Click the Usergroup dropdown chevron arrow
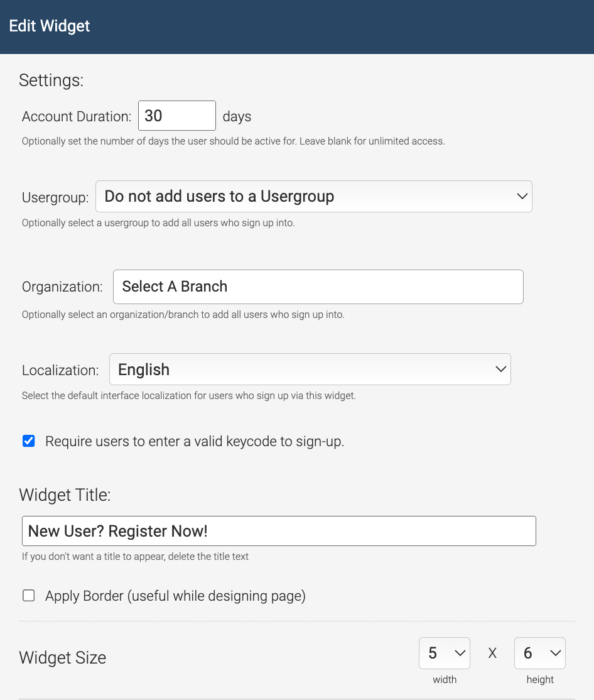Viewport: 594px width, 700px height. pyautogui.click(x=522, y=197)
